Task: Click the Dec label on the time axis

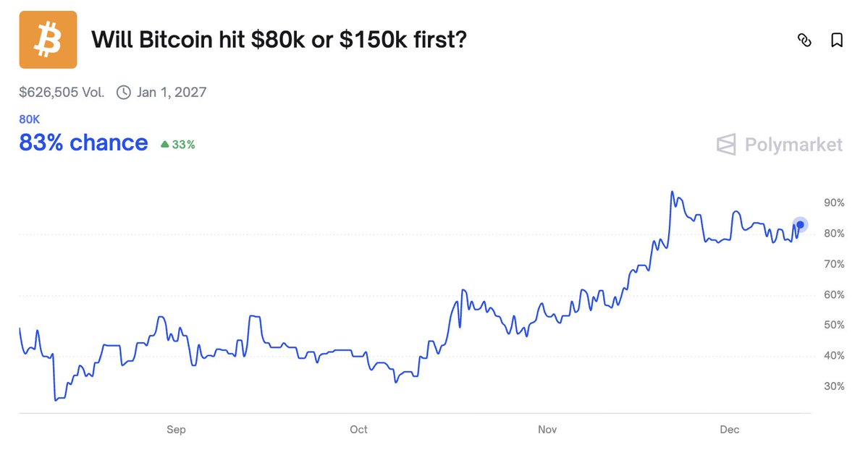Action: (x=730, y=430)
